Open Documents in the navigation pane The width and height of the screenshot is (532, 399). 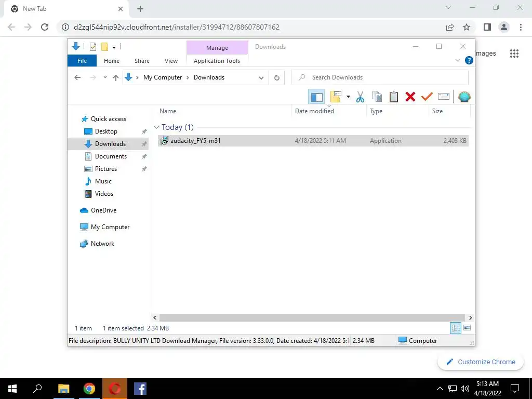[111, 156]
